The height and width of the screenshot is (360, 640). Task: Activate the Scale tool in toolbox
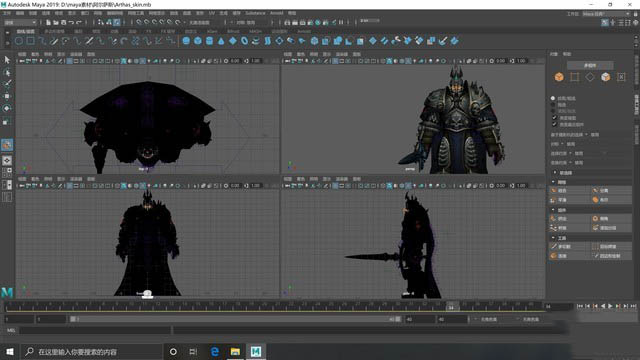pos(7,121)
